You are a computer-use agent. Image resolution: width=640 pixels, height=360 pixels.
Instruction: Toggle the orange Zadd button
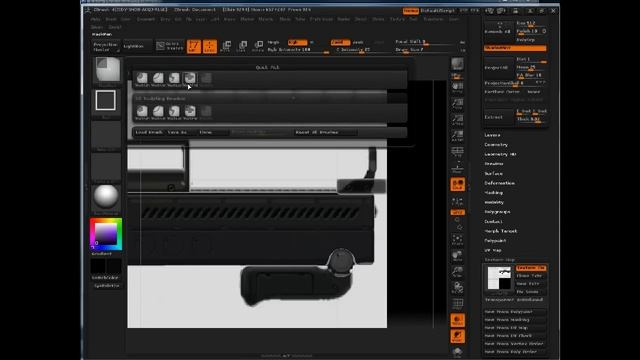coord(340,42)
